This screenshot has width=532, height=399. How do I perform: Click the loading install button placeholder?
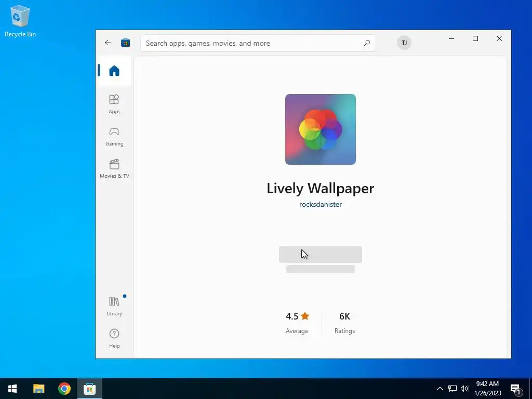click(x=320, y=255)
